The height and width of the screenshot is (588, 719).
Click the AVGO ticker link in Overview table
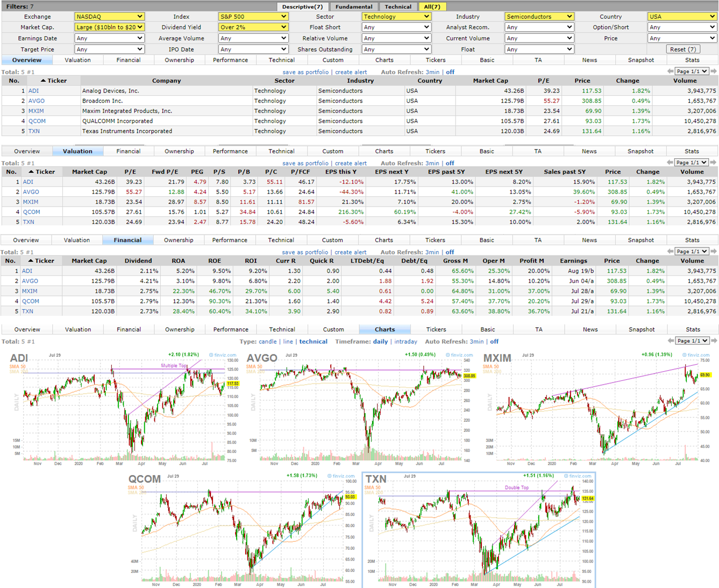click(x=37, y=101)
